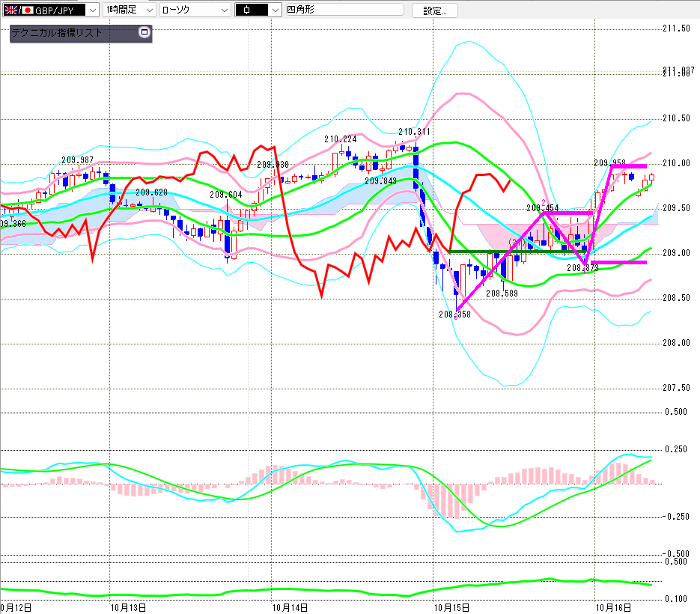Click the -0.250 MACD axis label
The width and height of the screenshot is (700, 614).
point(675,517)
